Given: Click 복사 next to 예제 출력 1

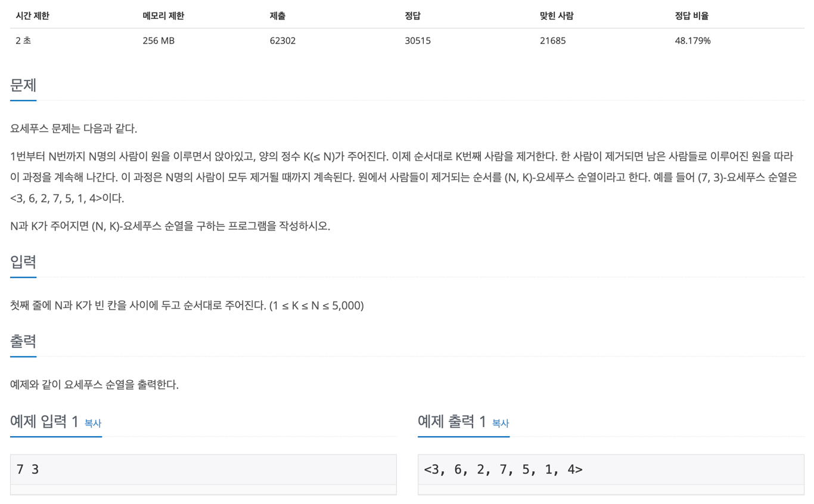Looking at the screenshot, I should pos(500,423).
